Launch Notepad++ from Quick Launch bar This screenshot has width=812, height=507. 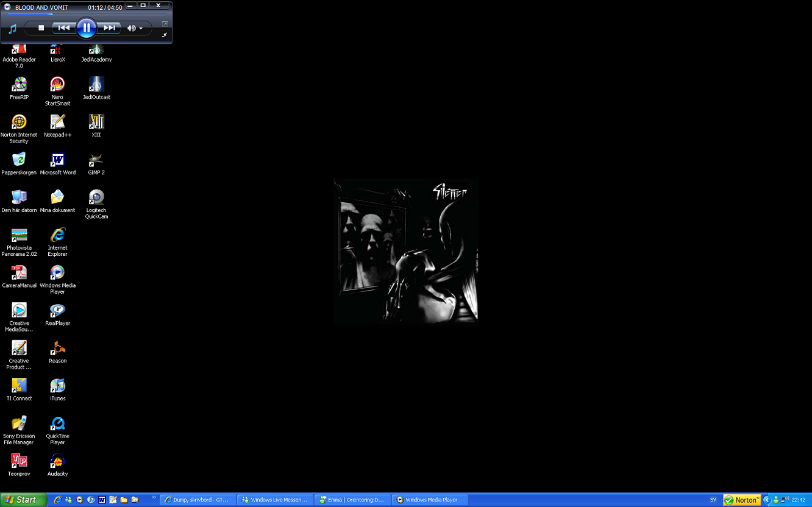click(113, 500)
